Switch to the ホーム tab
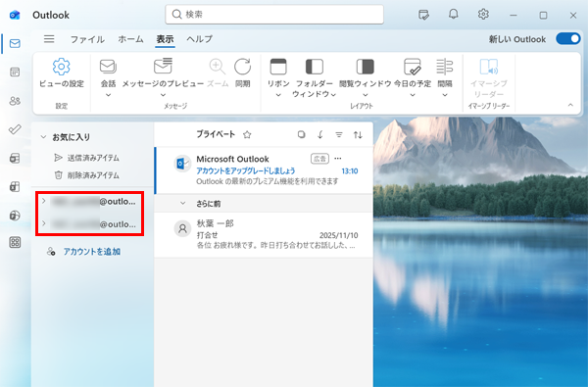 pyautogui.click(x=130, y=39)
